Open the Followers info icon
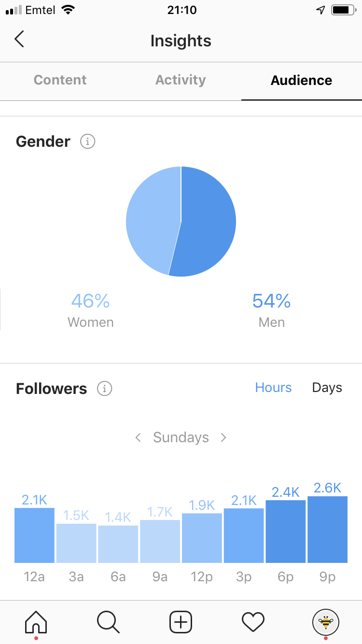The width and height of the screenshot is (362, 644). [104, 389]
